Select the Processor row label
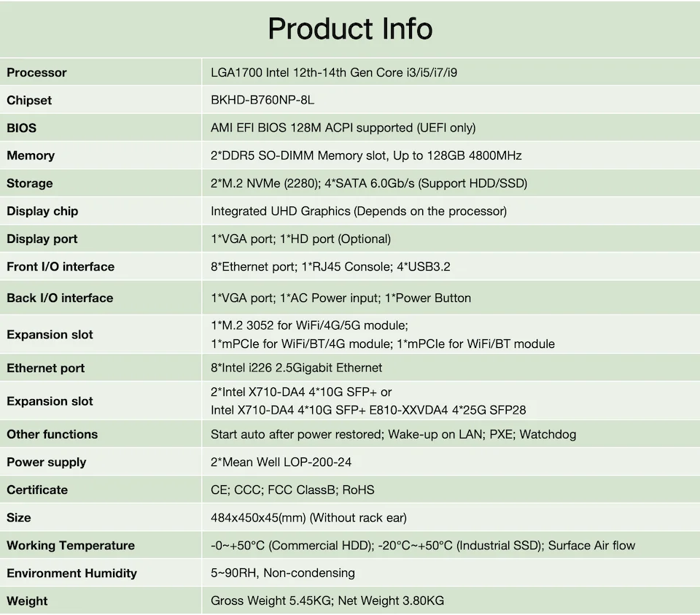The width and height of the screenshot is (700, 615). point(36,72)
